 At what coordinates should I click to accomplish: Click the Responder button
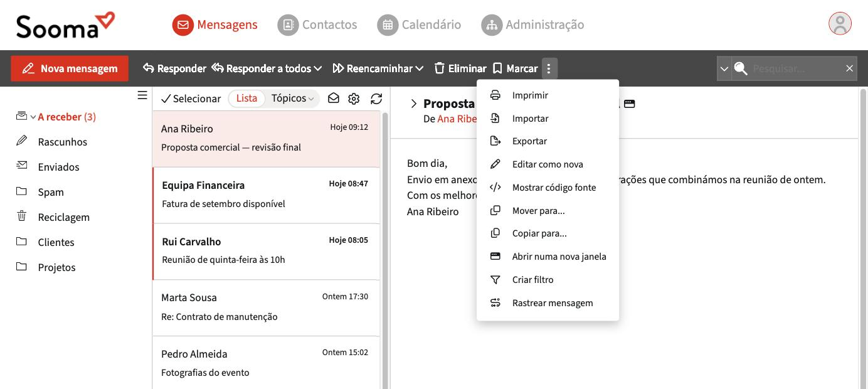point(174,68)
